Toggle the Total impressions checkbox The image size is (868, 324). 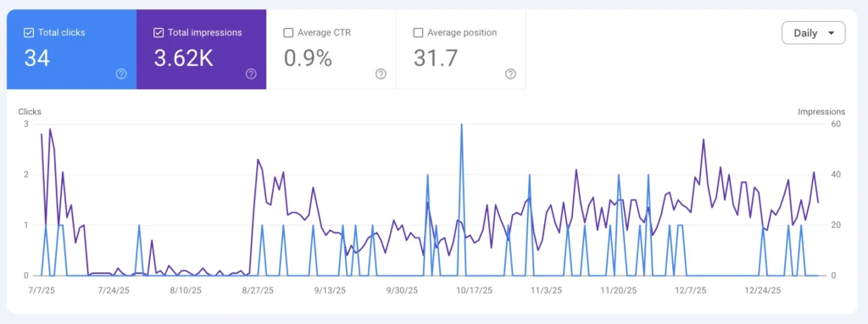(159, 33)
